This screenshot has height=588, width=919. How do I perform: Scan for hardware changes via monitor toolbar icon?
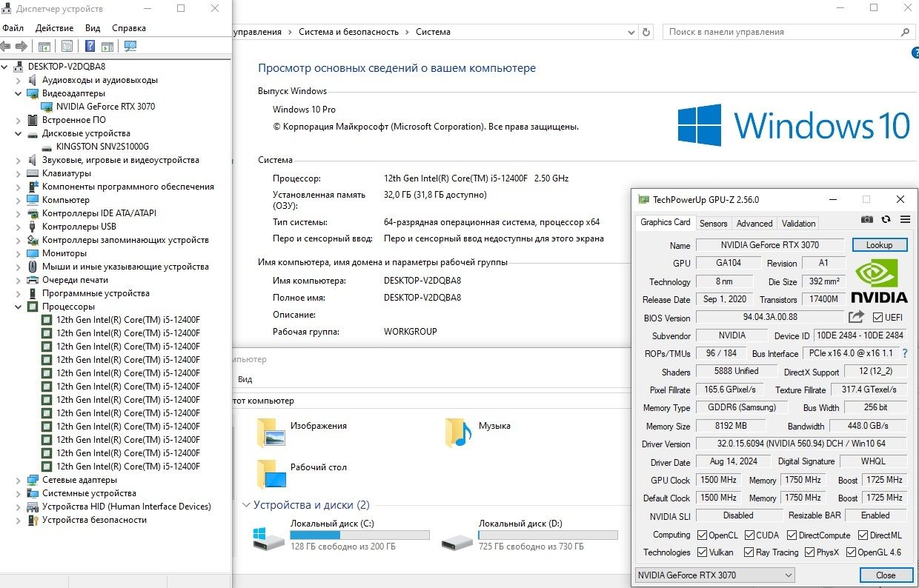click(130, 46)
